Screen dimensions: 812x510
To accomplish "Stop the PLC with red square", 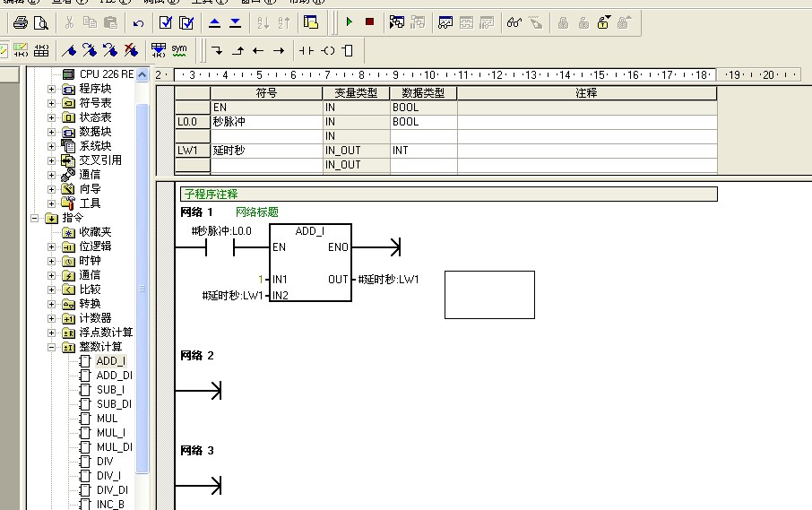I will [x=370, y=22].
